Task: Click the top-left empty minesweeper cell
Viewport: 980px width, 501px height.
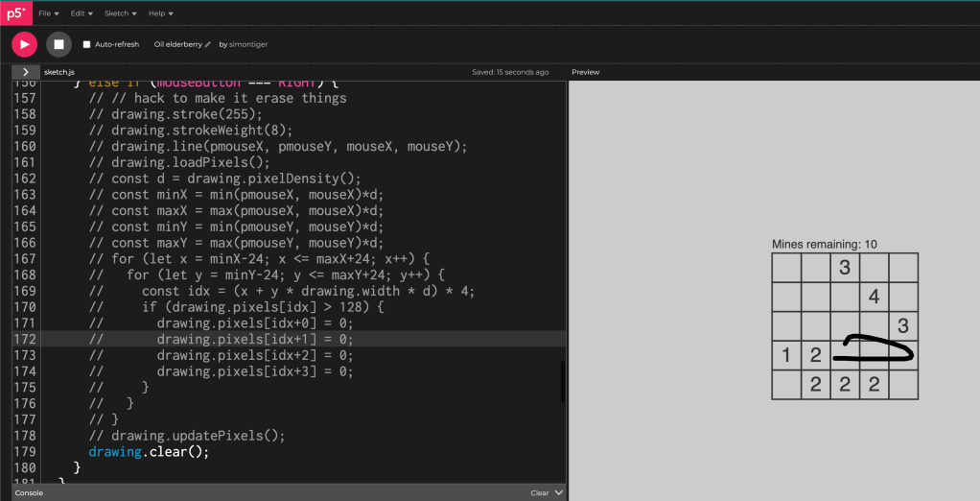Action: coord(786,268)
